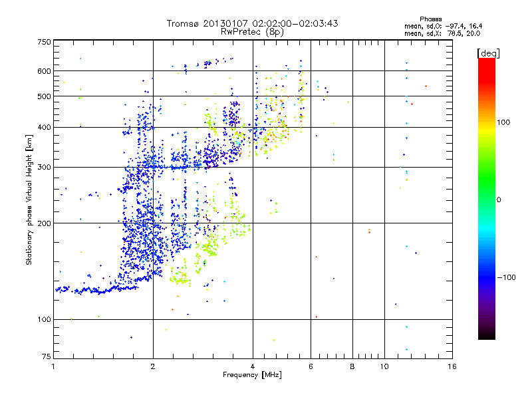
Task: Click the colorbar '-100' tick label
Action: click(x=506, y=277)
